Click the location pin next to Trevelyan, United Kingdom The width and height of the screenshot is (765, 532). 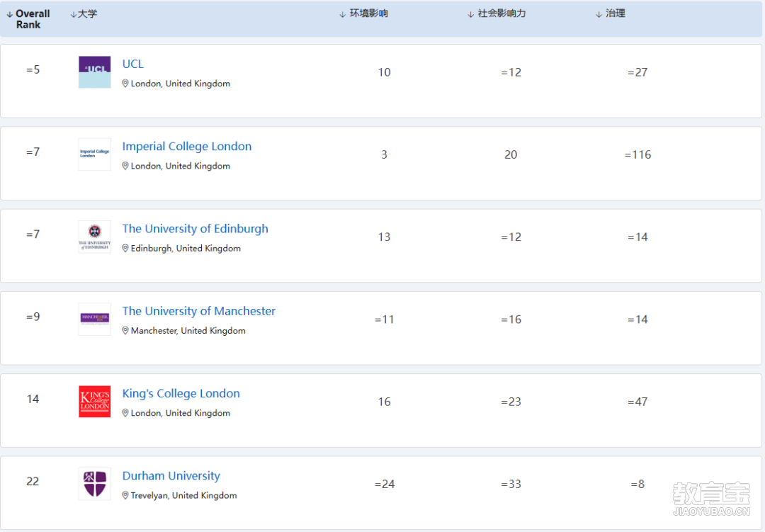(125, 496)
